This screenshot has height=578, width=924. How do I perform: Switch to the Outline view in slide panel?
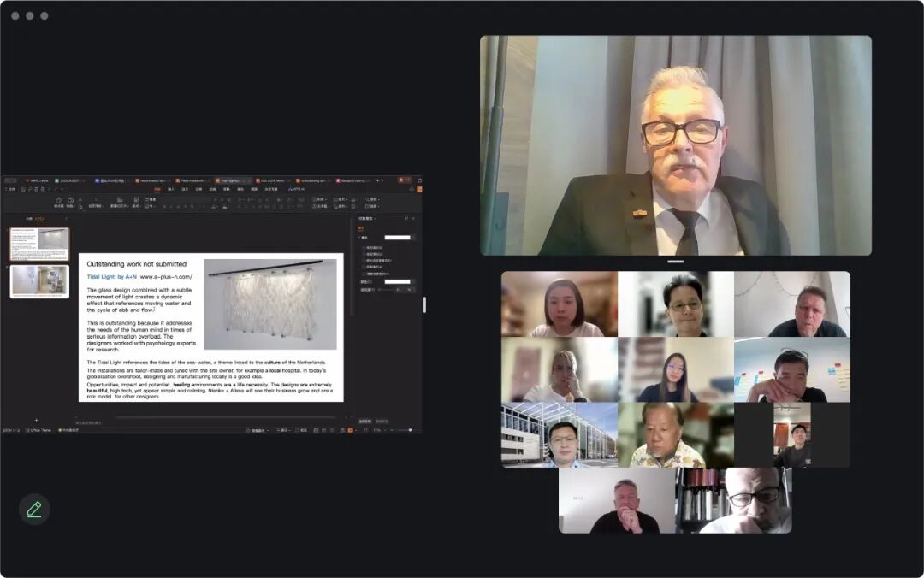pyautogui.click(x=29, y=219)
